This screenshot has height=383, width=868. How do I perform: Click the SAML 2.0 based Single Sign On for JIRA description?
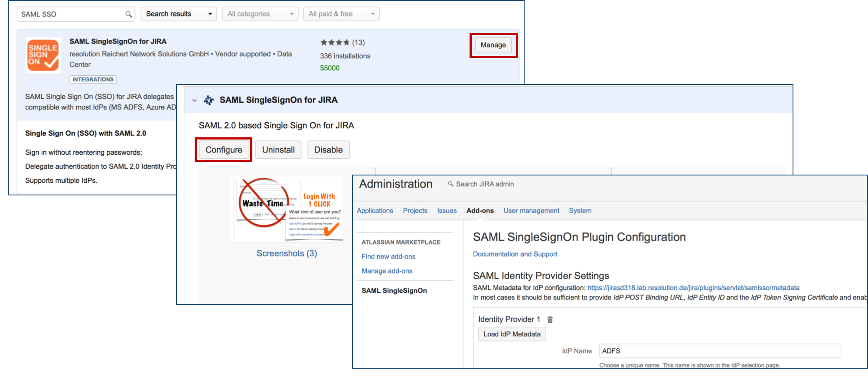click(276, 126)
